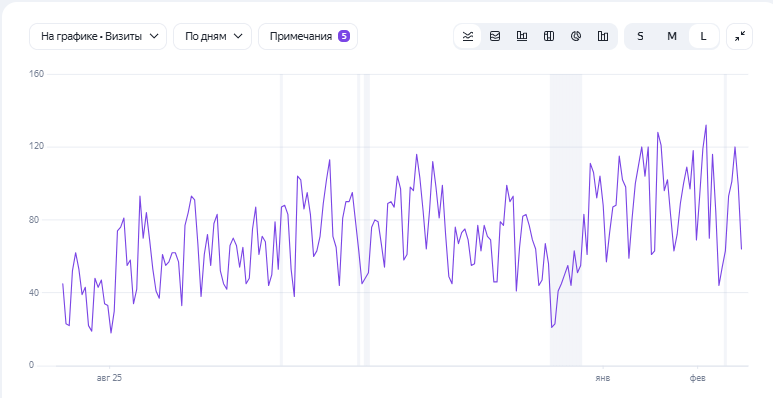This screenshot has height=398, width=773.
Task: Set chart size to M
Action: coord(671,36)
